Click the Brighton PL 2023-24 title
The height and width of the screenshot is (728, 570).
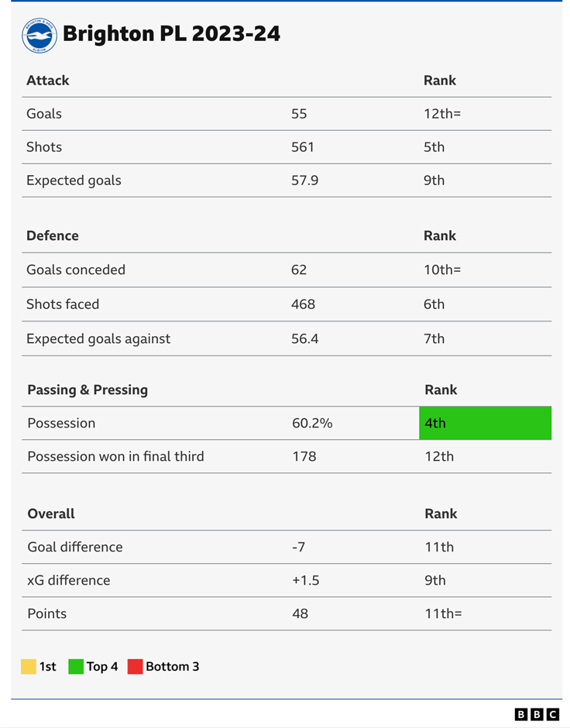point(171,34)
